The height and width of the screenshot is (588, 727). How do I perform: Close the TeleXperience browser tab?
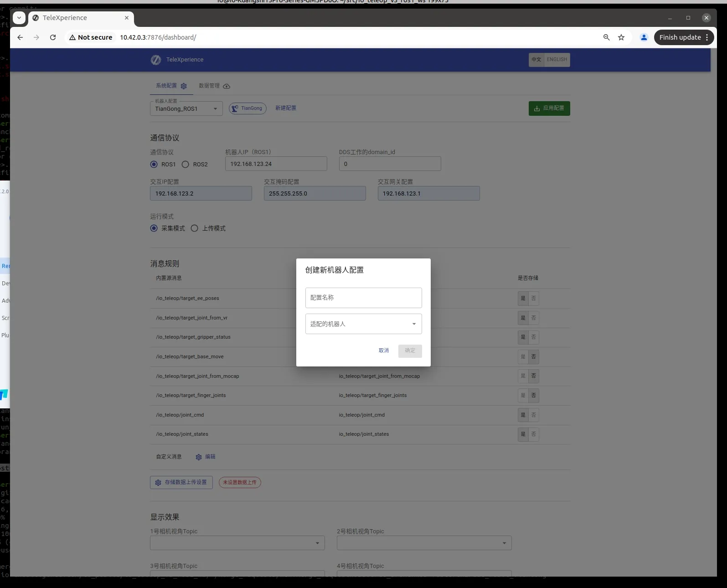(x=127, y=18)
